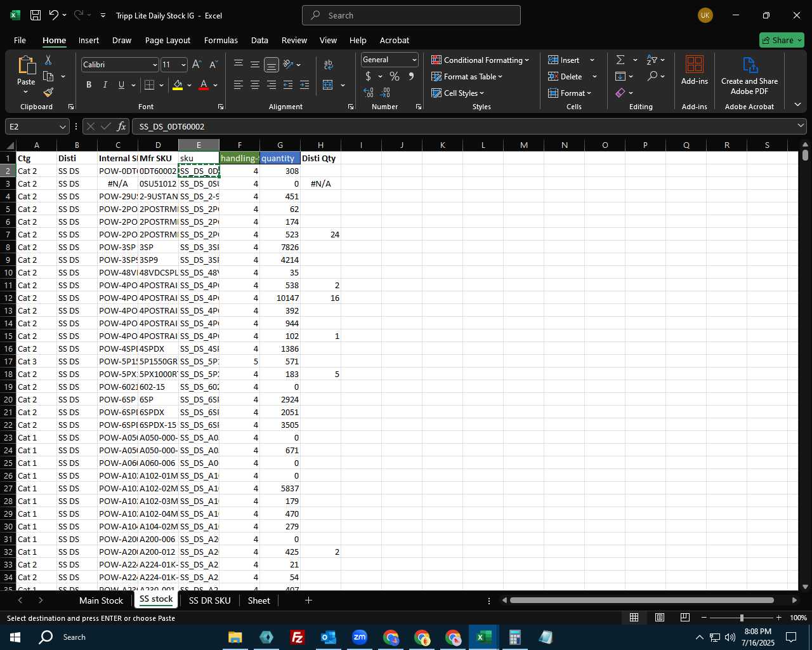Viewport: 812px width, 650px height.
Task: Center text horizontally
Action: click(x=254, y=85)
